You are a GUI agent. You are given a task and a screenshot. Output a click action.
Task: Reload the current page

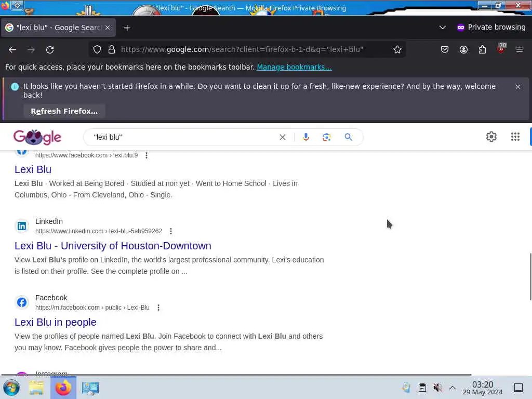click(x=50, y=49)
